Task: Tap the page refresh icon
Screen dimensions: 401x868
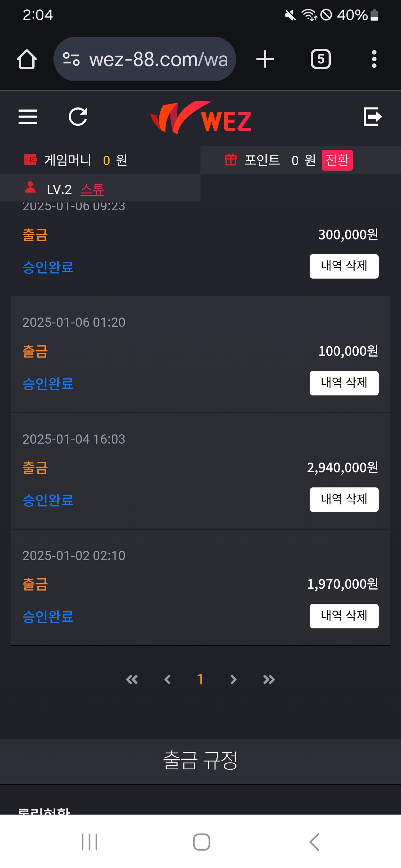Action: [78, 117]
